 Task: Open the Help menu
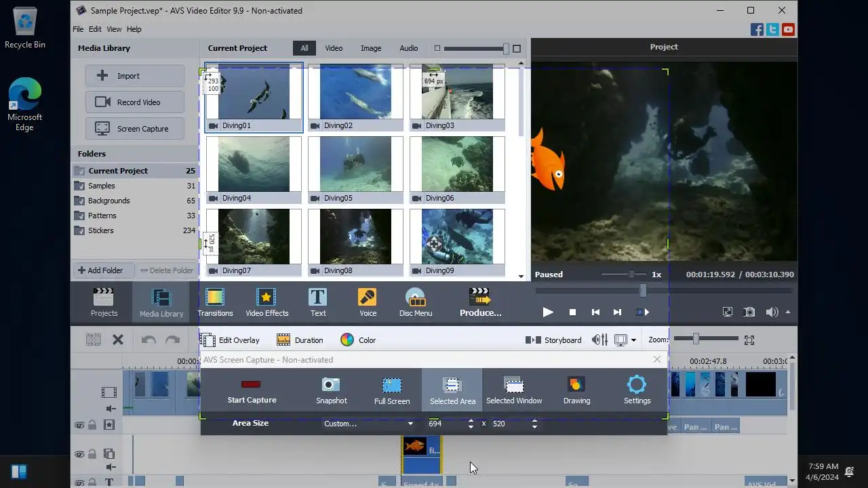[134, 29]
